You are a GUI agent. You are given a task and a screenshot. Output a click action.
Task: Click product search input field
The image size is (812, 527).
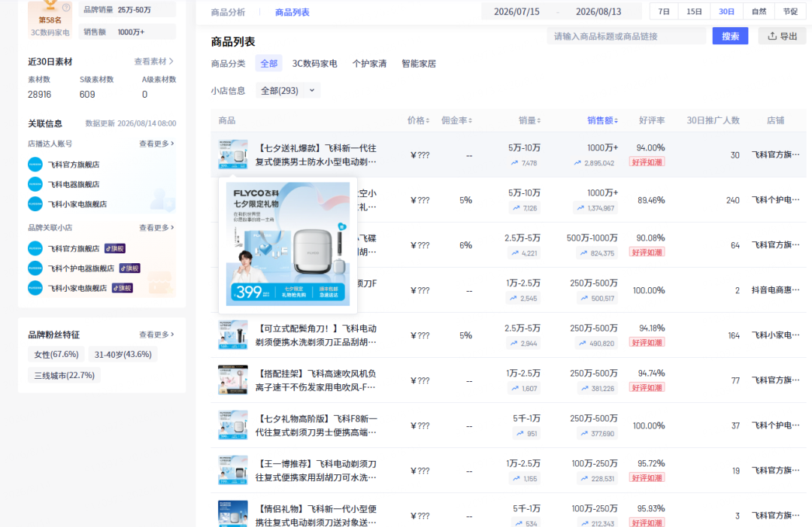pos(626,36)
